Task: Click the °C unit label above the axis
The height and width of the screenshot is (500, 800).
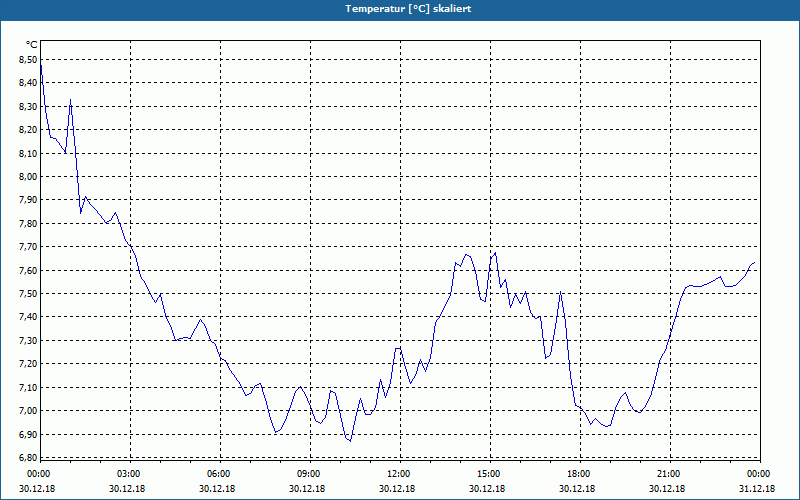Action: tap(32, 45)
